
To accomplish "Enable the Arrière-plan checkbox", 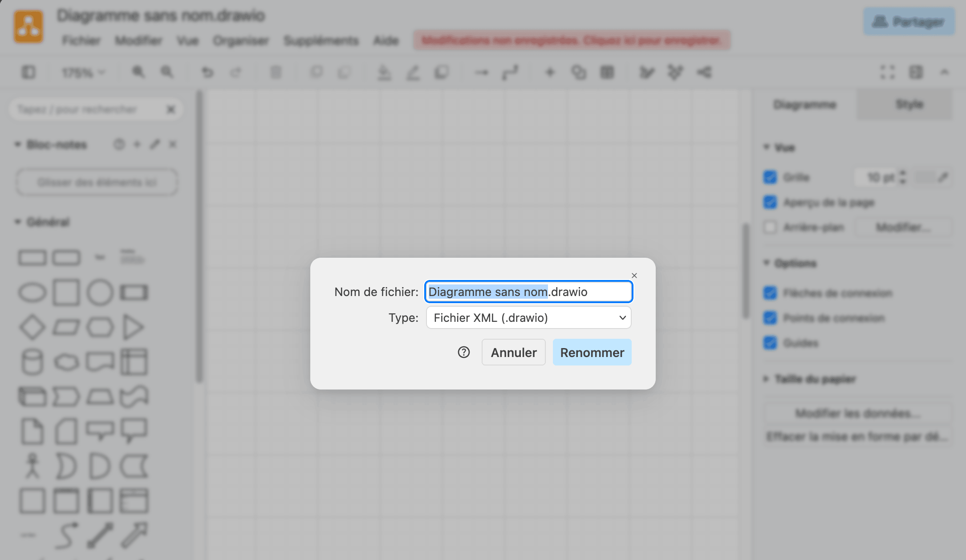I will (770, 227).
